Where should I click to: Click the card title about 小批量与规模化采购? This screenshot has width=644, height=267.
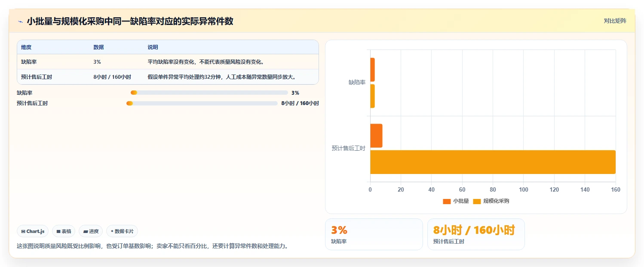pyautogui.click(x=130, y=21)
